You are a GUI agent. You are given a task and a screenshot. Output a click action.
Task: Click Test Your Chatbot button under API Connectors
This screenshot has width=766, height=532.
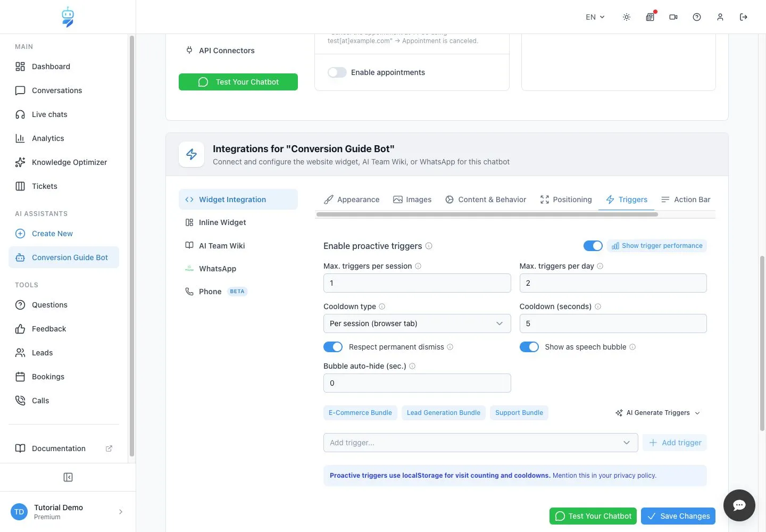coord(238,82)
